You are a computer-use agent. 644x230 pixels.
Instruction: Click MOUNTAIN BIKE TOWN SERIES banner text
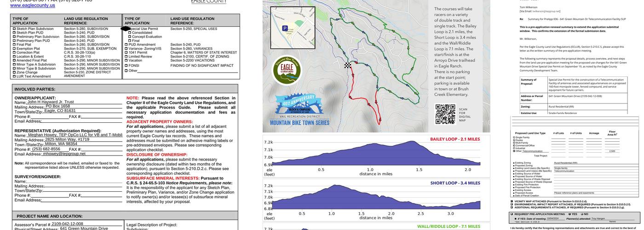point(299,123)
